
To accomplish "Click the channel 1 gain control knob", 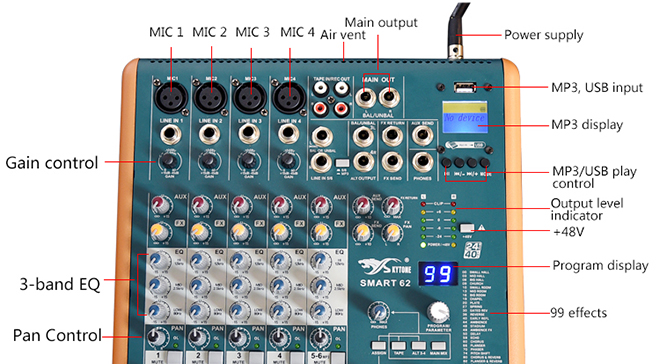I will tap(169, 160).
